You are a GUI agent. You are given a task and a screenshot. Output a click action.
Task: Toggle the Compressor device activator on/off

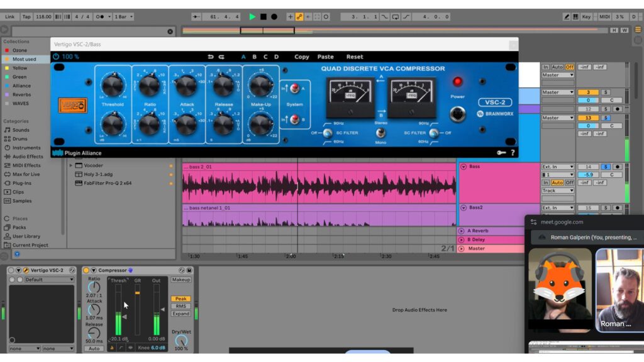point(86,270)
